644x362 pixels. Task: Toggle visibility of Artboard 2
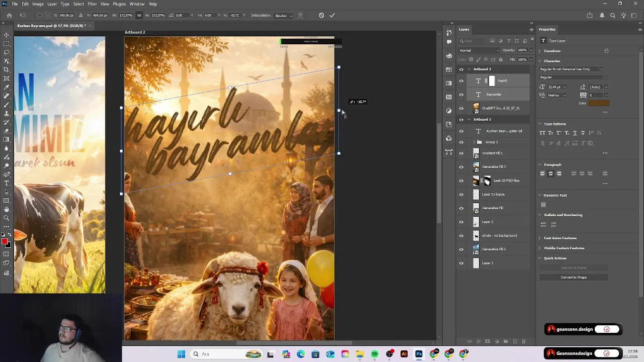pyautogui.click(x=461, y=69)
